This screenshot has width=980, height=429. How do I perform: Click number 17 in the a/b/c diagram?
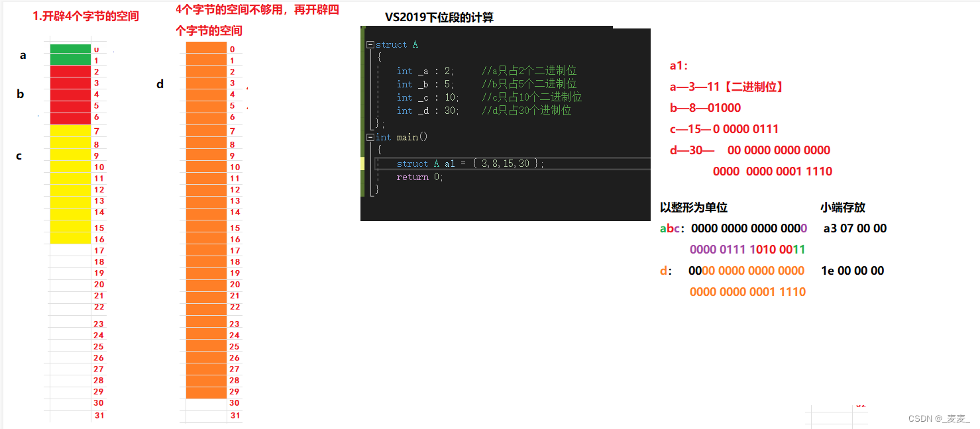point(99,251)
